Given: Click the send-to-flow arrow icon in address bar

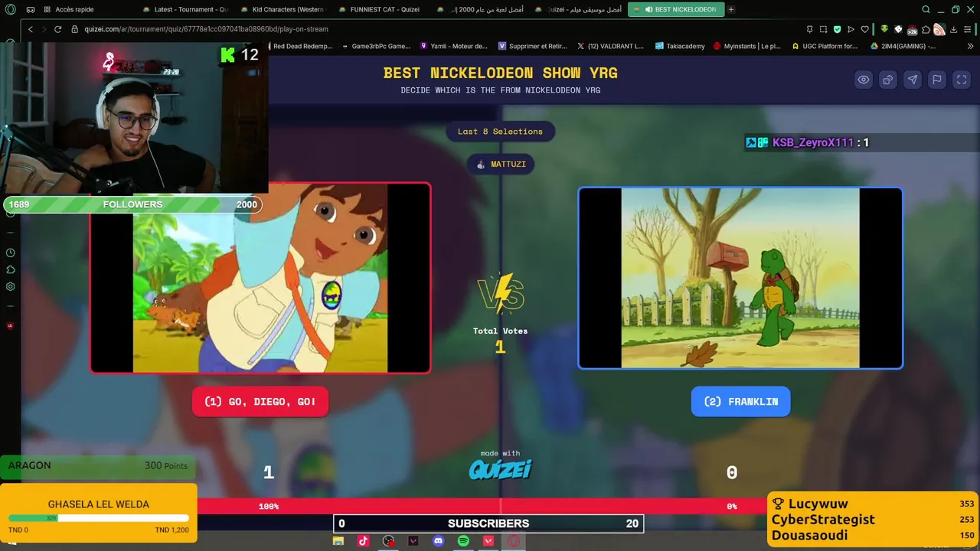Looking at the screenshot, I should (x=851, y=29).
